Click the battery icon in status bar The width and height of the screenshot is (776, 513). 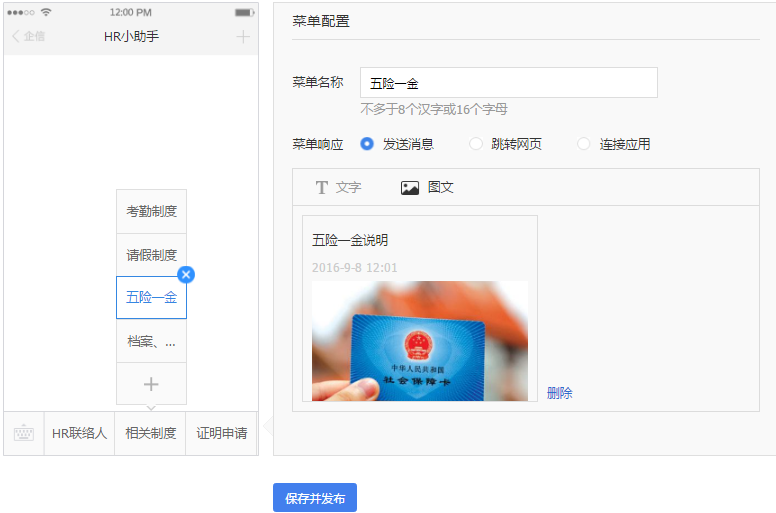click(244, 12)
